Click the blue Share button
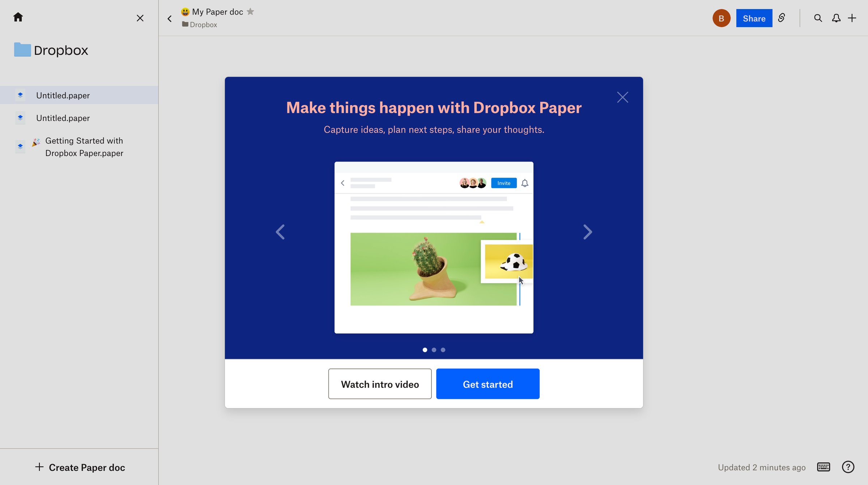The height and width of the screenshot is (485, 868). (x=754, y=18)
